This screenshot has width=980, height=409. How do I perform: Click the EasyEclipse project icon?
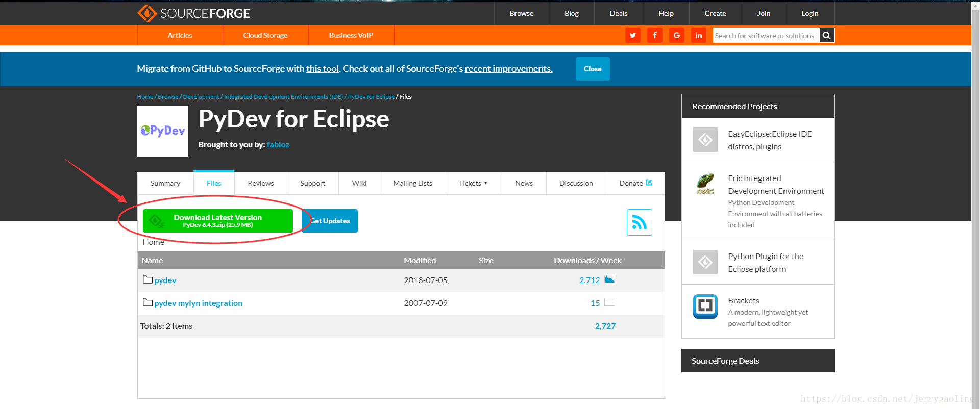pyautogui.click(x=705, y=140)
